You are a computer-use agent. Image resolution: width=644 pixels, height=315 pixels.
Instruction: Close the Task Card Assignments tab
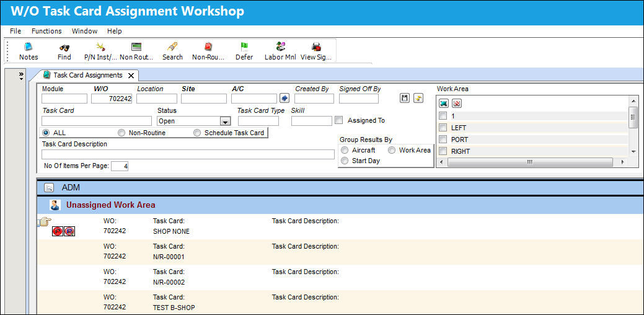tap(131, 76)
